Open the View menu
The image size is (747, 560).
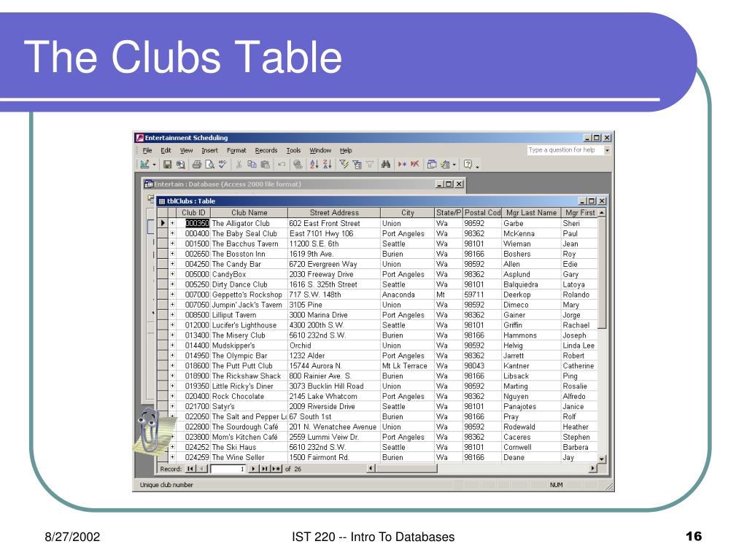tap(186, 150)
